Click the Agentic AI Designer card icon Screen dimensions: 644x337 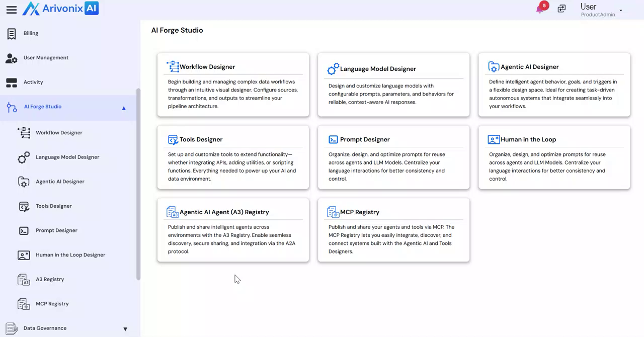(x=494, y=67)
